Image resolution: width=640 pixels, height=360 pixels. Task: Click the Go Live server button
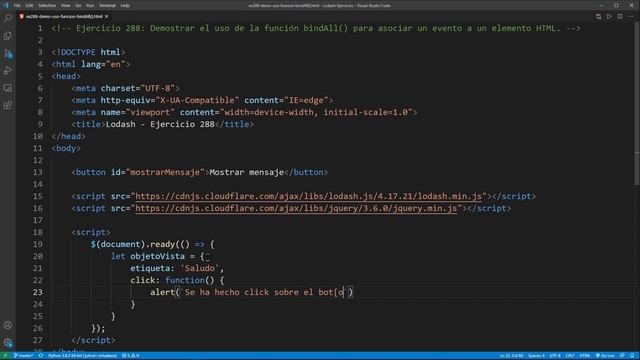coord(605,356)
